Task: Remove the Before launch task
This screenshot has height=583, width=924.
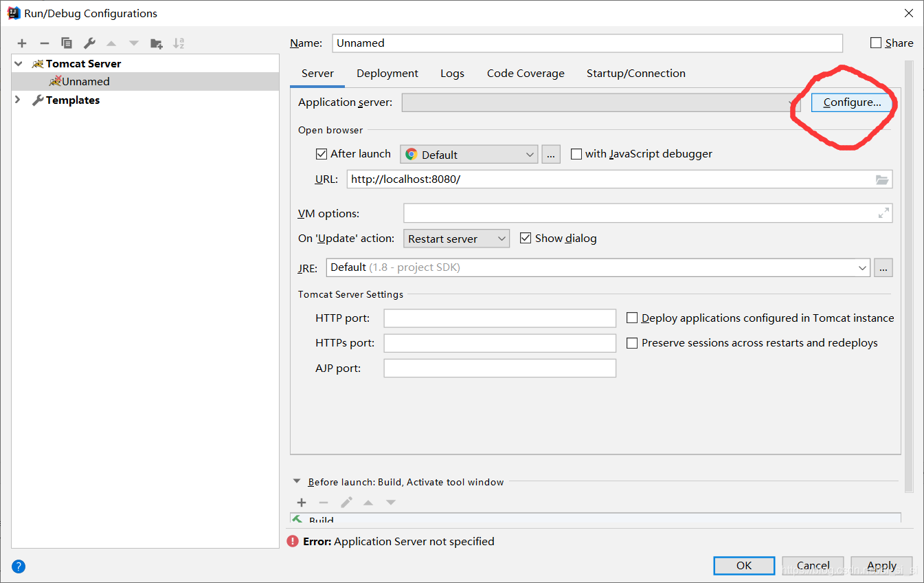Action: (x=324, y=503)
